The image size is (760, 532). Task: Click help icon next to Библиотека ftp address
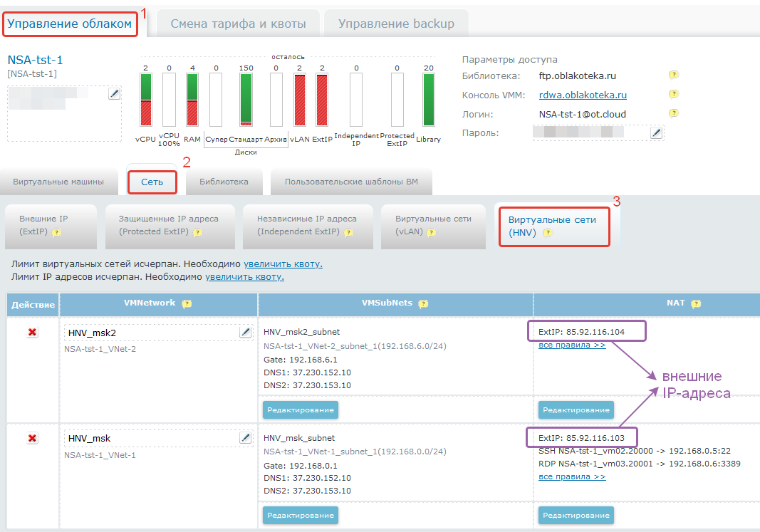(x=673, y=75)
